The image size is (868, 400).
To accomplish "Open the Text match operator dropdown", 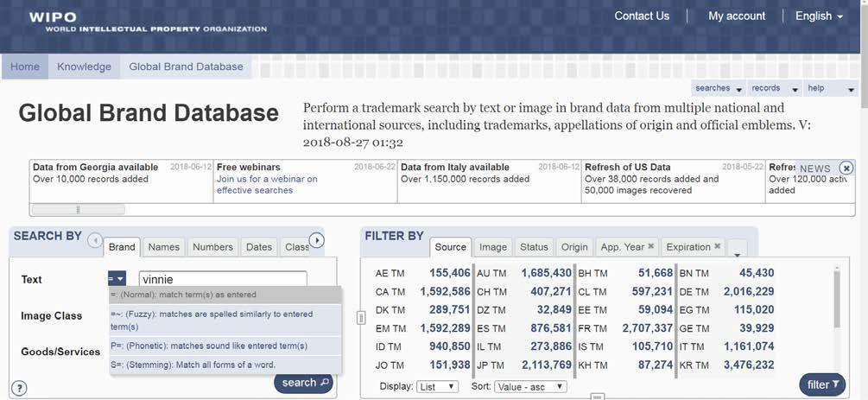I will click(117, 279).
